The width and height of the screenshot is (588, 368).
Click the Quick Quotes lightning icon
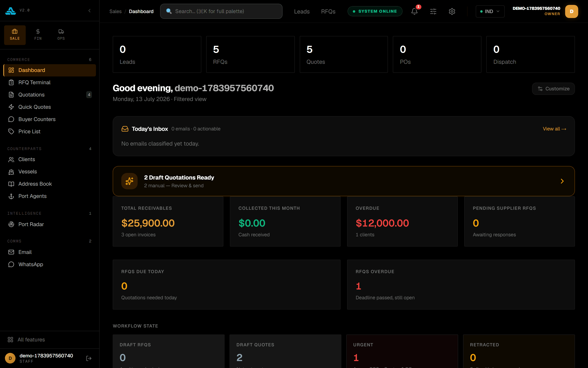click(11, 107)
